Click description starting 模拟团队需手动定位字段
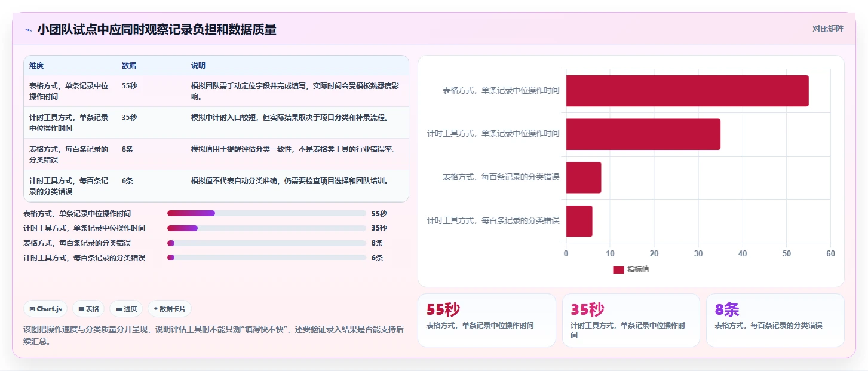The width and height of the screenshot is (868, 371). (295, 91)
